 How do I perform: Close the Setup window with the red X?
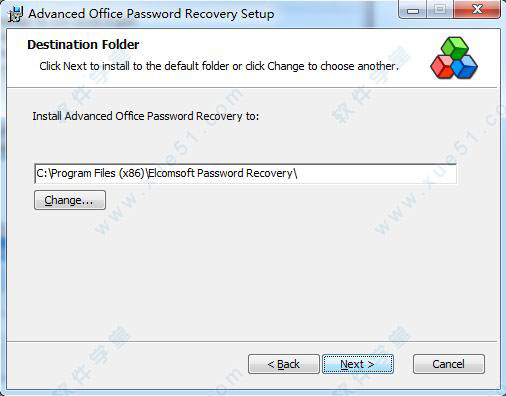477,10
